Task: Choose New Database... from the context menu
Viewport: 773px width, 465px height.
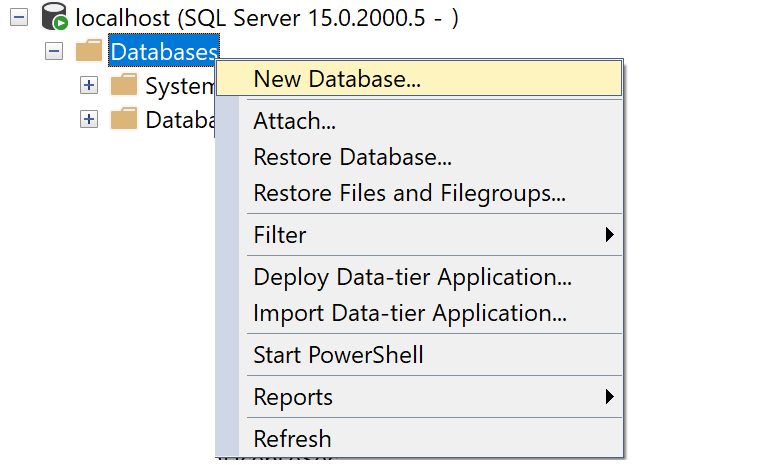Action: coord(337,80)
